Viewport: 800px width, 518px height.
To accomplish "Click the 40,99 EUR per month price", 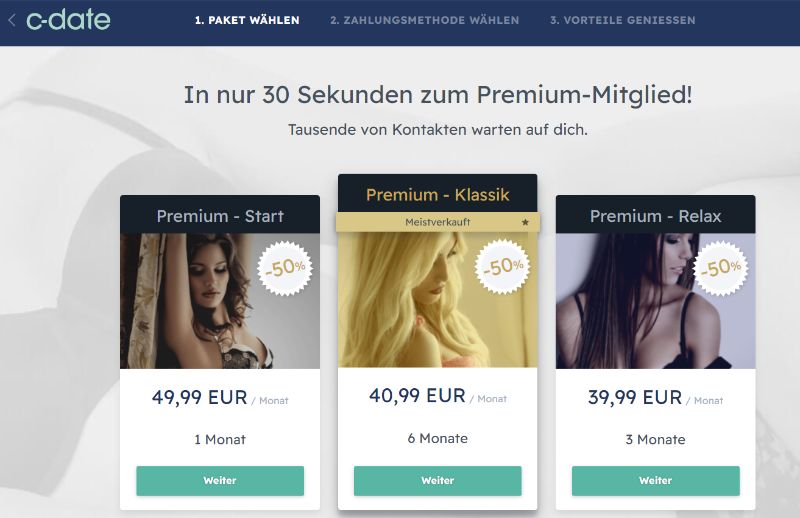I will pyautogui.click(x=438, y=396).
